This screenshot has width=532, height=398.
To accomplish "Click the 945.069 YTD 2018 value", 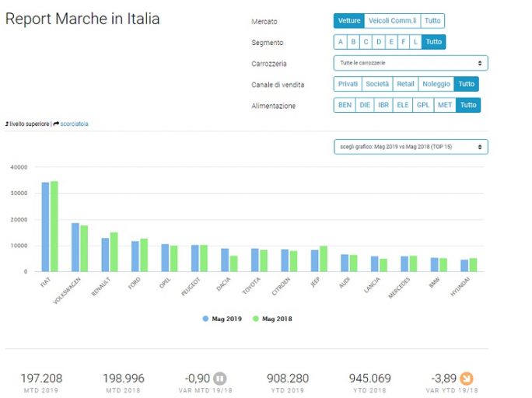I will pos(369,379).
